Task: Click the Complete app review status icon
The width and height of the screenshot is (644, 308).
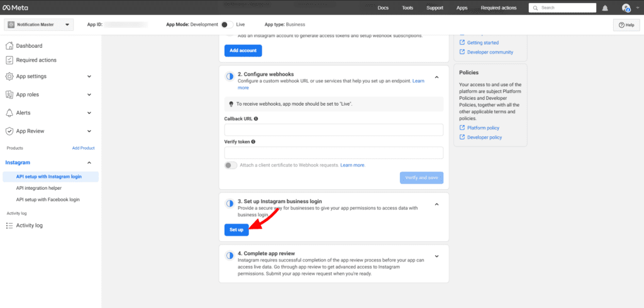Action: coord(230,256)
